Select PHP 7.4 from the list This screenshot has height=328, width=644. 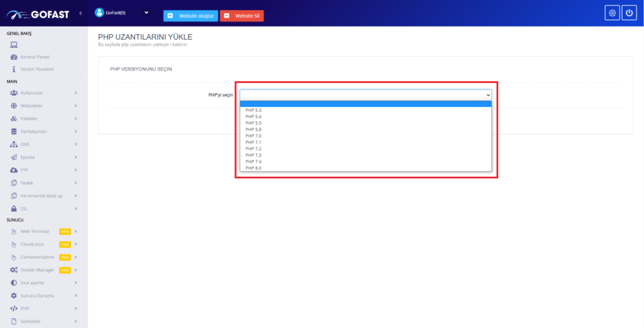253,162
